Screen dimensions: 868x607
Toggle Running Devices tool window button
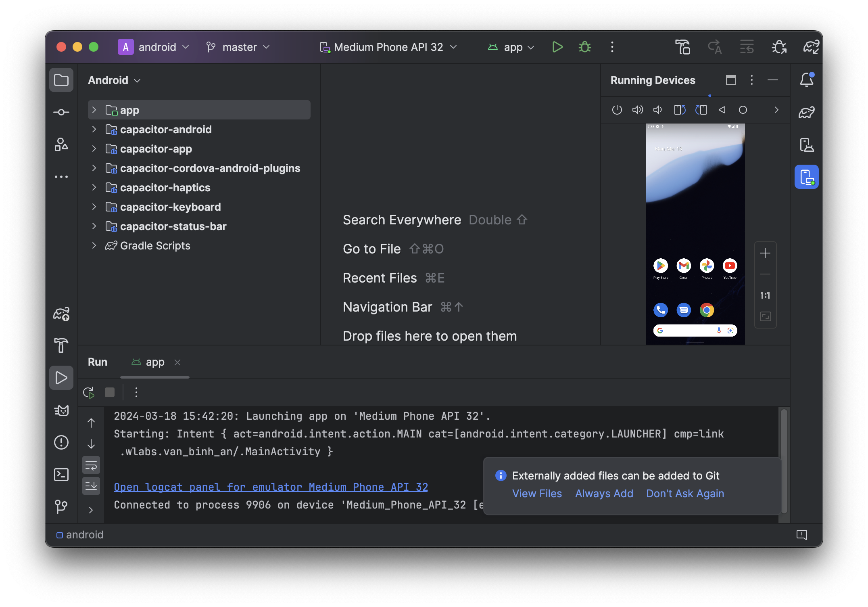pyautogui.click(x=807, y=177)
